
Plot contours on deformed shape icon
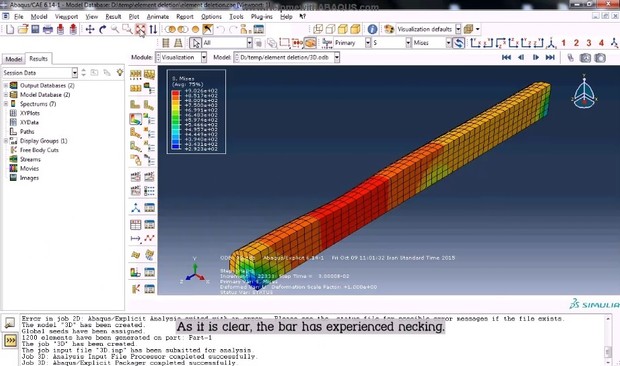[x=135, y=119]
